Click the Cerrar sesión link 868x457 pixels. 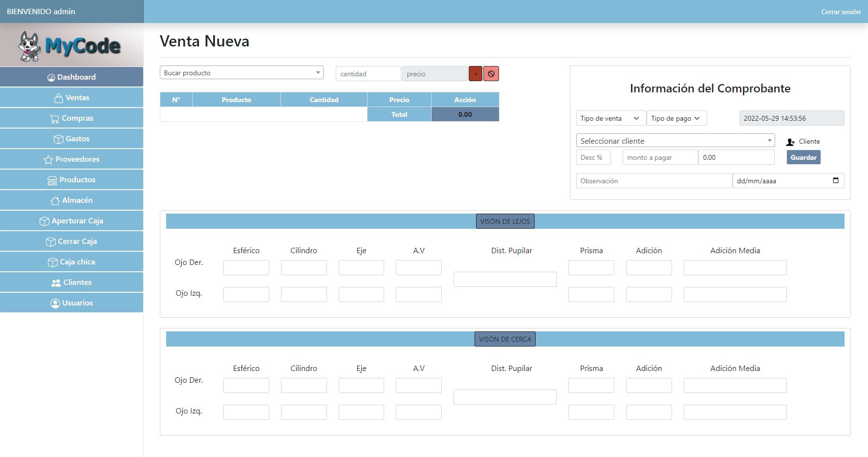[840, 12]
